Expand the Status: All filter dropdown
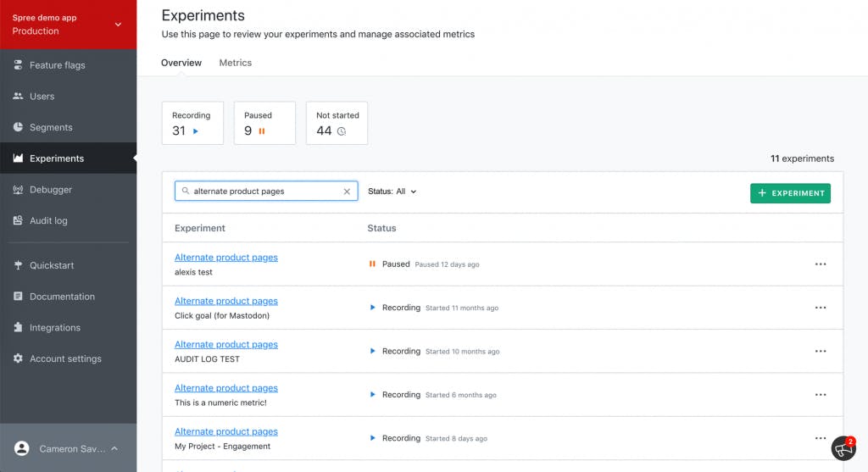Viewport: 868px width, 472px height. [x=392, y=192]
